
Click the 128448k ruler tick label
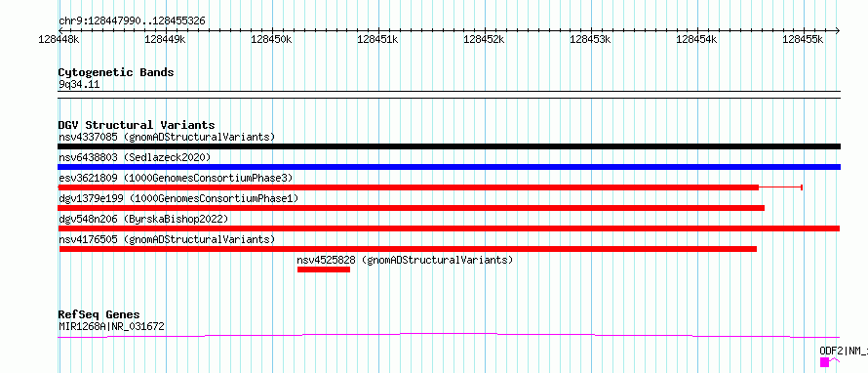point(59,39)
